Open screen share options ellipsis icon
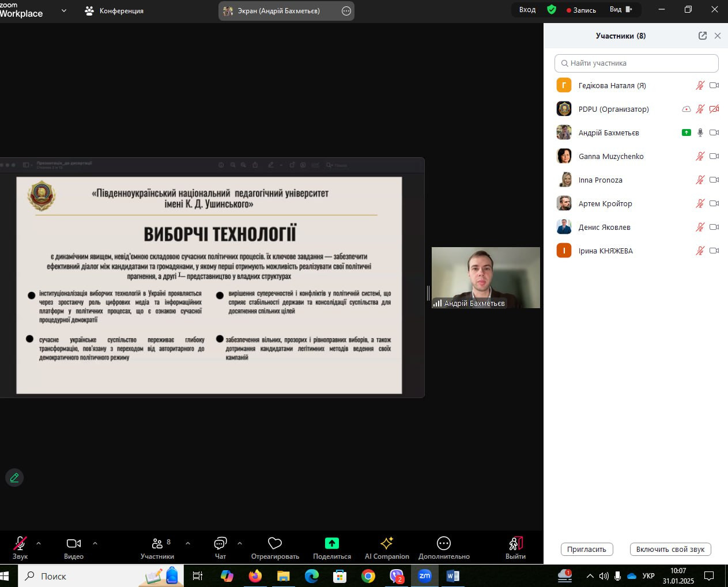Image resolution: width=728 pixels, height=587 pixels. click(346, 10)
